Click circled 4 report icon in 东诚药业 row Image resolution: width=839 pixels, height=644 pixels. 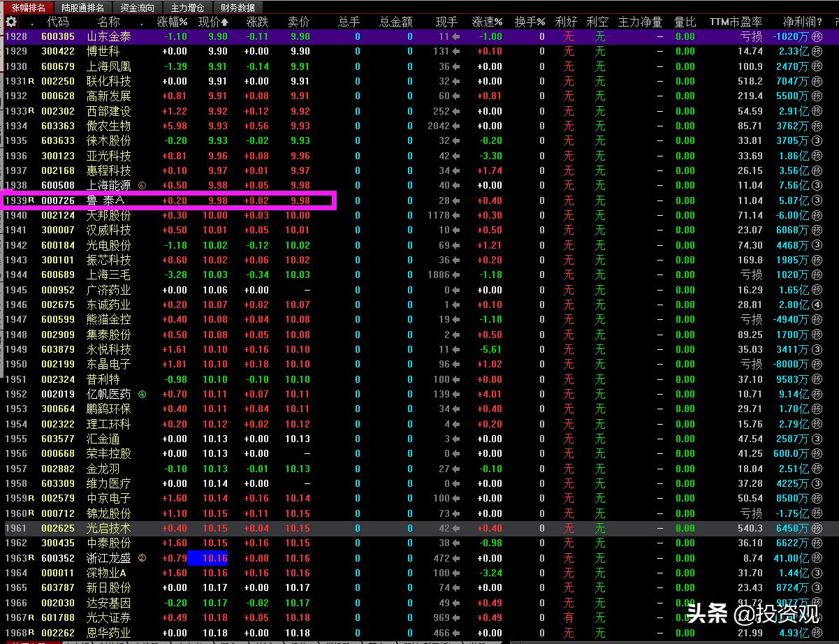pos(817,305)
